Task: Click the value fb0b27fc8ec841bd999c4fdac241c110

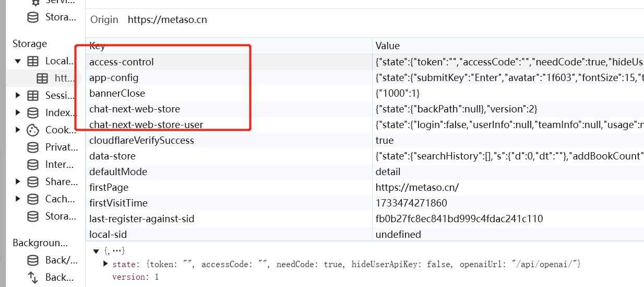Action: [459, 219]
